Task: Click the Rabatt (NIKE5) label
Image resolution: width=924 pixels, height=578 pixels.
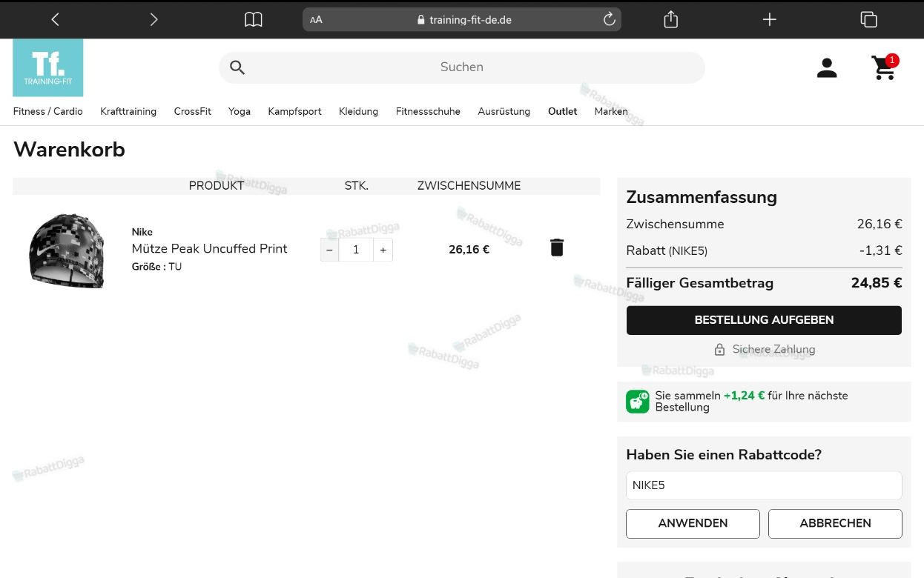Action: pyautogui.click(x=667, y=250)
